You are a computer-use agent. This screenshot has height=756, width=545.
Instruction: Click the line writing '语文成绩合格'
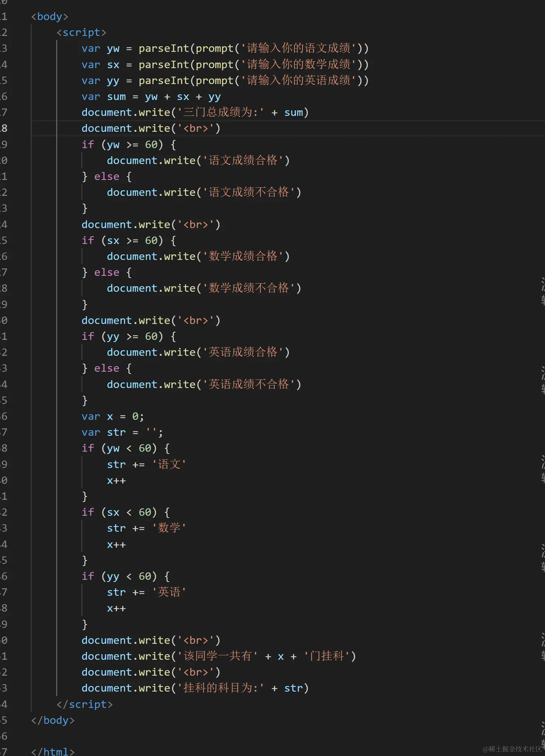(x=198, y=160)
